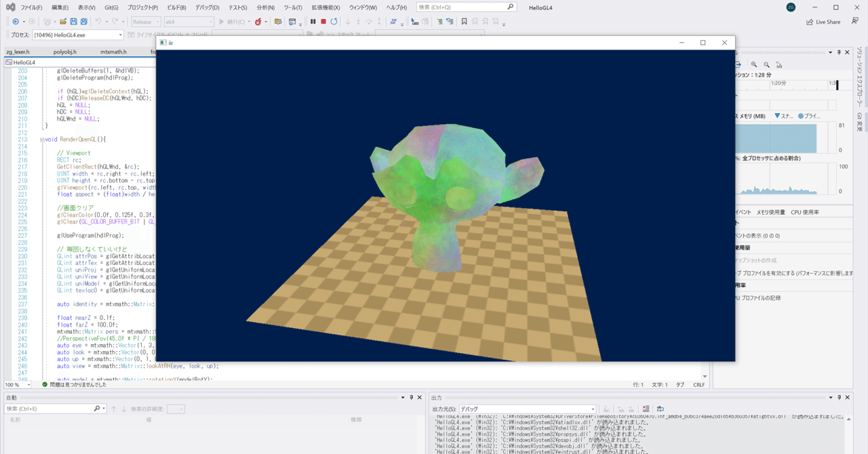Click the timeline marker at 1:20分
Viewport: 868px width, 454px height.
click(x=778, y=82)
